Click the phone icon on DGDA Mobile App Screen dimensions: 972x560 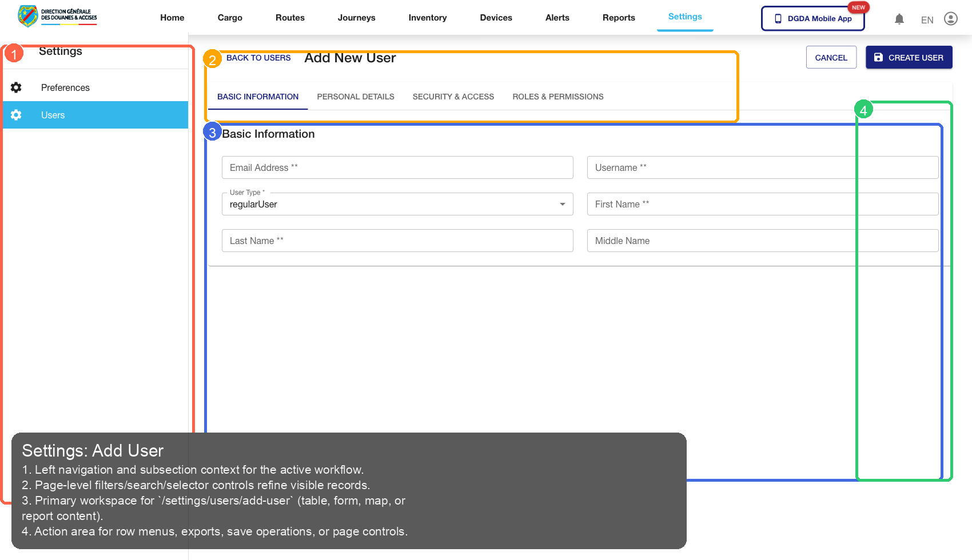tap(778, 18)
